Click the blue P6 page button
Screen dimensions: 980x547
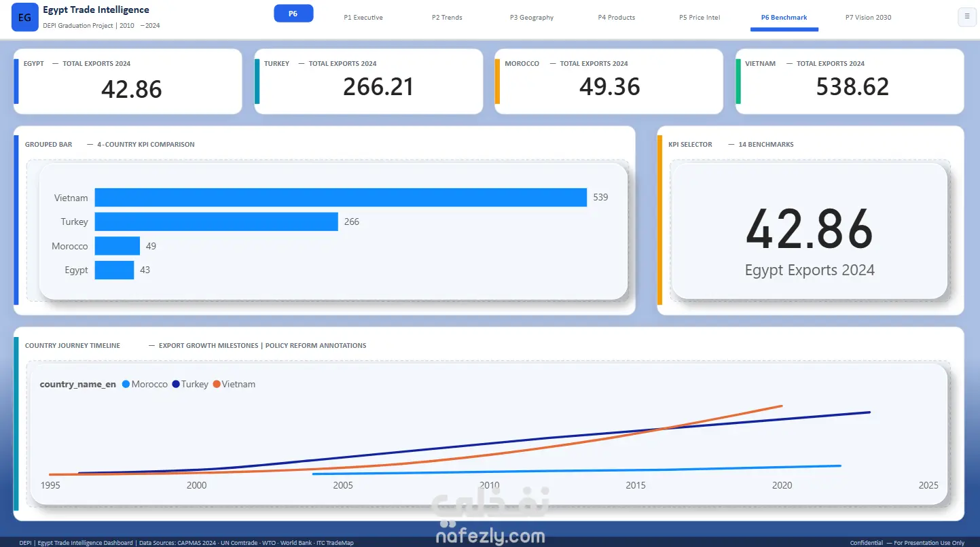point(293,14)
